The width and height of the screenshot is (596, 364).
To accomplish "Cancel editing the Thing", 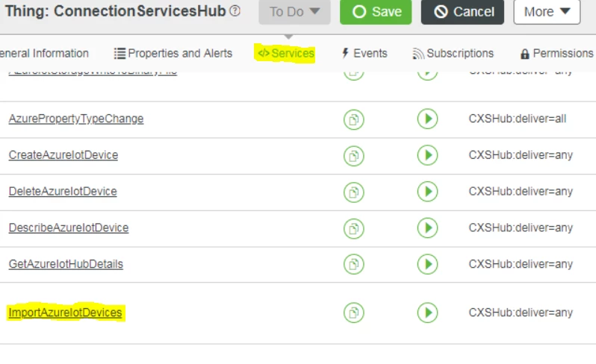I will [x=462, y=12].
